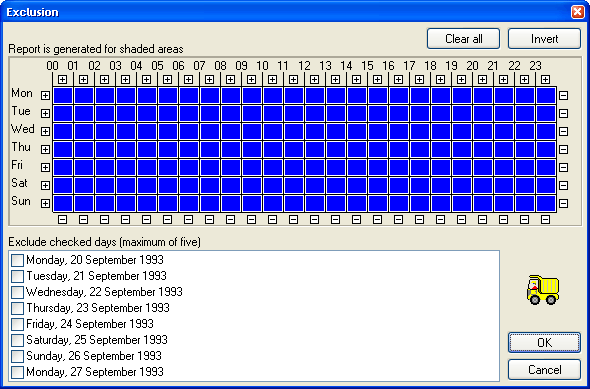590x389 pixels.
Task: Toggle the Wed cell at hour 12
Action: click(x=315, y=131)
